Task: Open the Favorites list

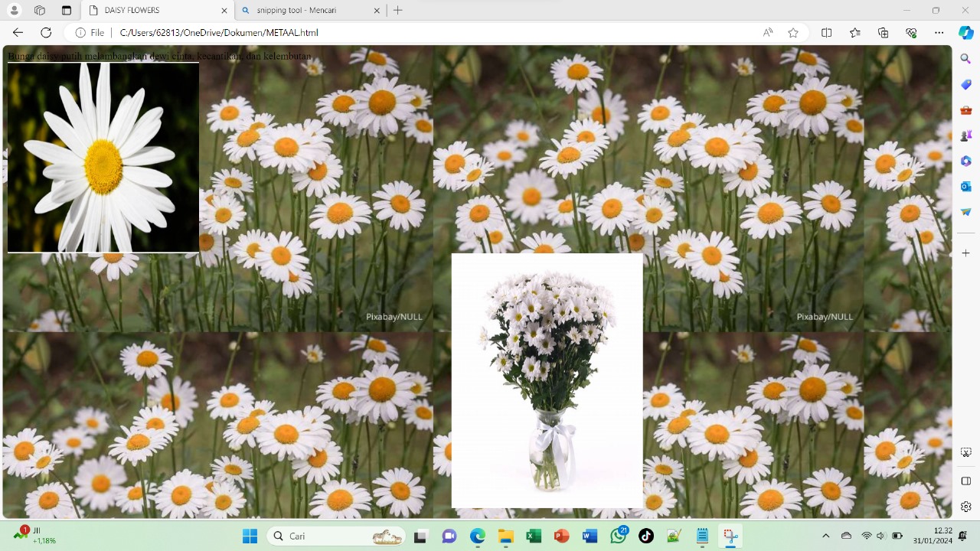Action: (x=854, y=33)
